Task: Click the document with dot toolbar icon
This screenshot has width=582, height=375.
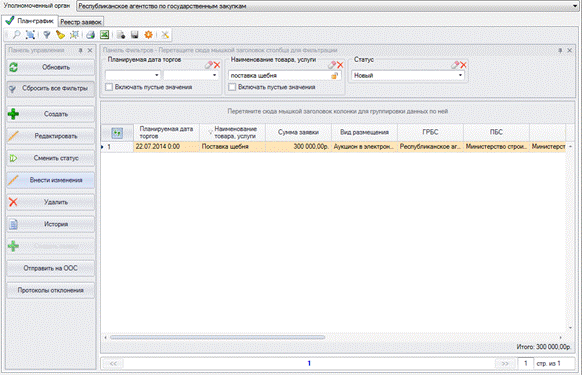Action: 121,35
